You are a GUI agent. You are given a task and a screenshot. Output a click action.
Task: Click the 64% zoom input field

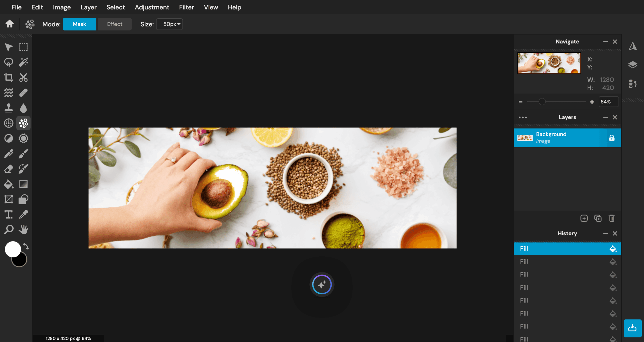click(x=609, y=102)
